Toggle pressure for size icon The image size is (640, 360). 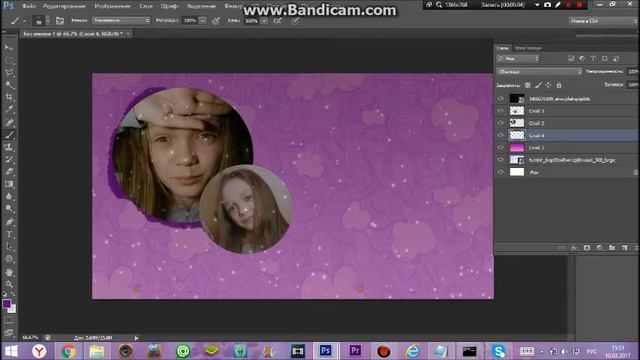point(295,20)
